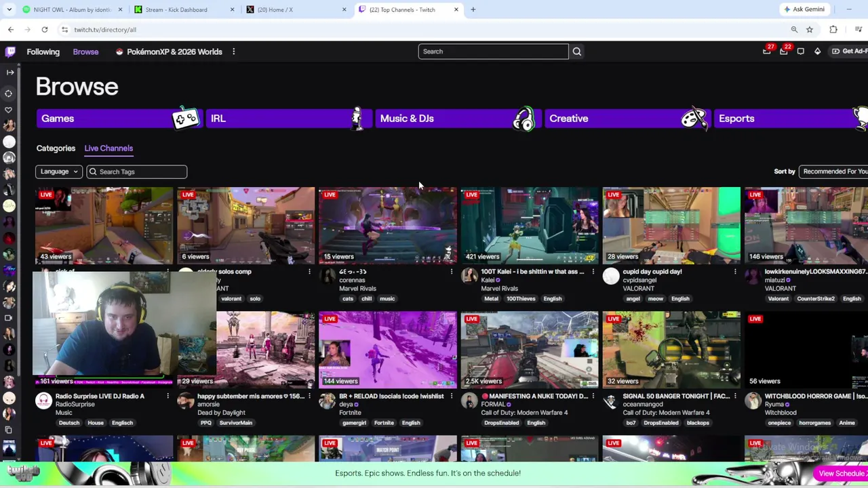
Task: Click the horrorgames tag under Ryuma
Action: (814, 423)
